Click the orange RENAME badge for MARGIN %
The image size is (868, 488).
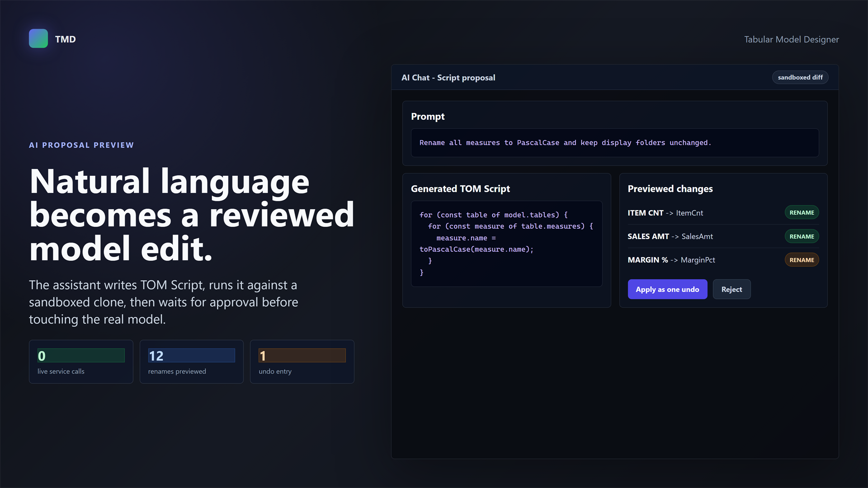coord(802,260)
